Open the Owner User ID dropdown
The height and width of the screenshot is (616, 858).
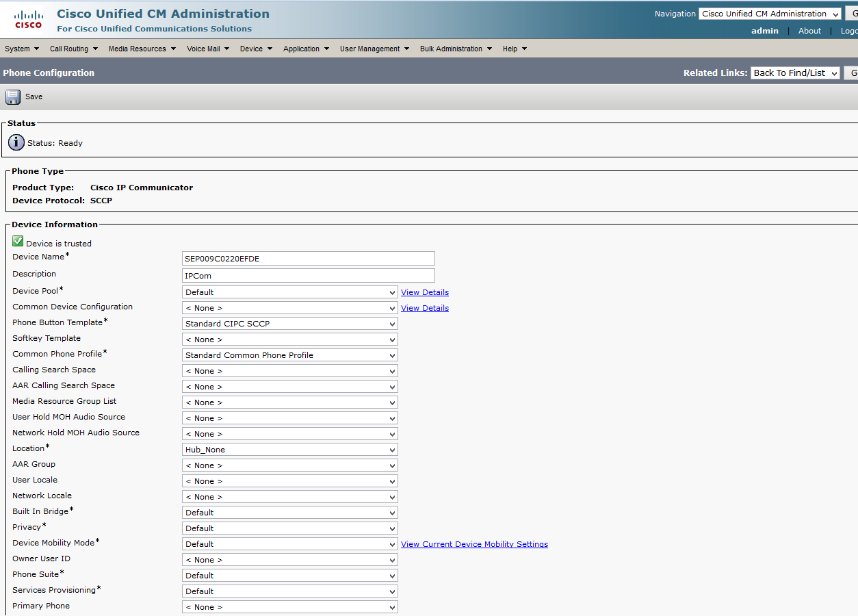(290, 560)
